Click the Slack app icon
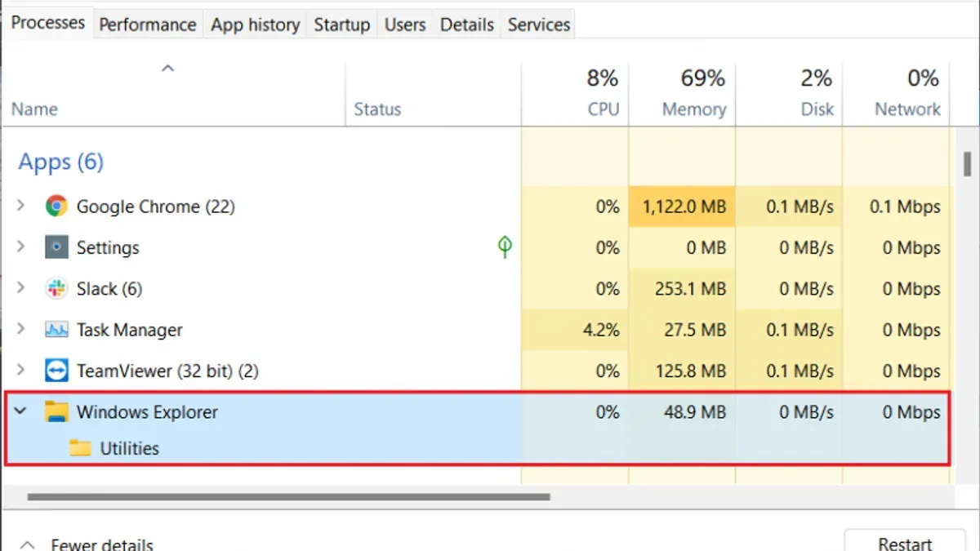The image size is (980, 551). point(56,289)
